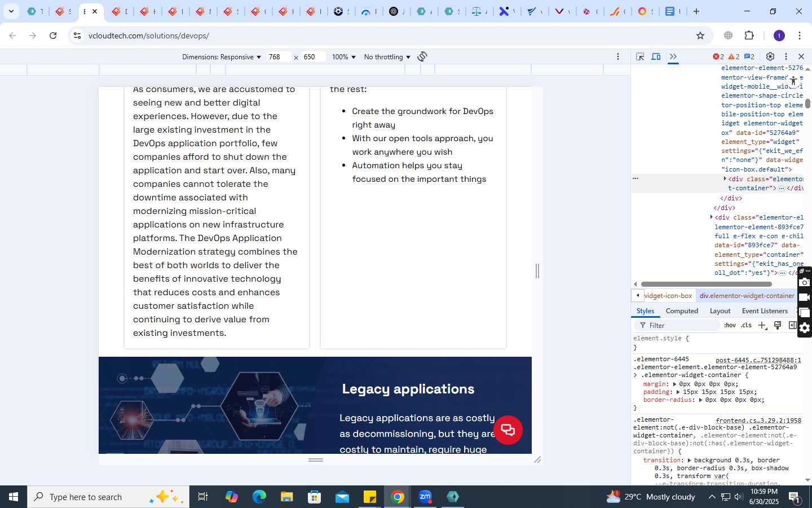Open the frontend.cs stylesheet source link
The height and width of the screenshot is (508, 812).
[x=758, y=421]
